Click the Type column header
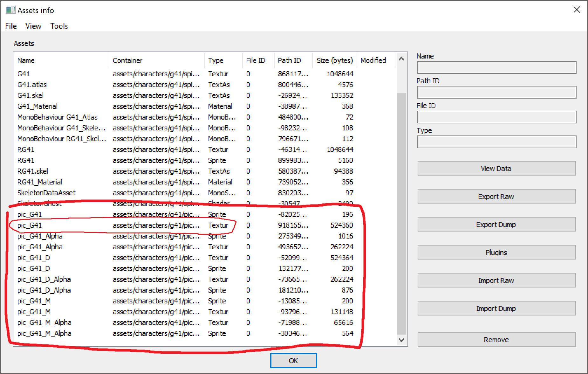588x374 pixels. [x=222, y=60]
